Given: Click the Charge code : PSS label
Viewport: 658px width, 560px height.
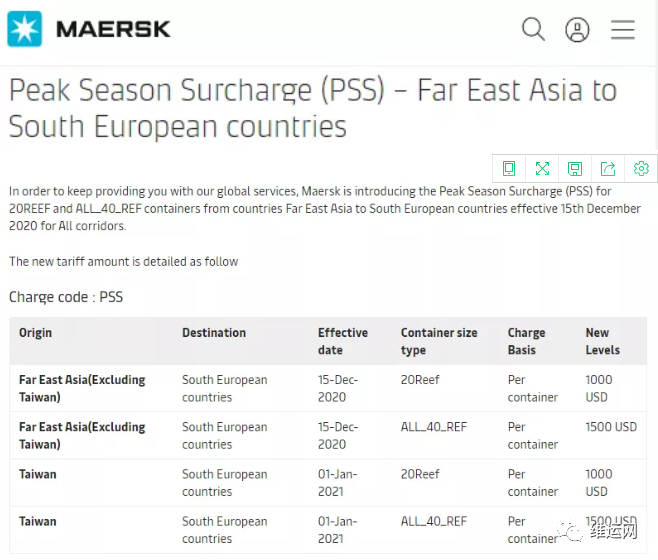Looking at the screenshot, I should (66, 297).
